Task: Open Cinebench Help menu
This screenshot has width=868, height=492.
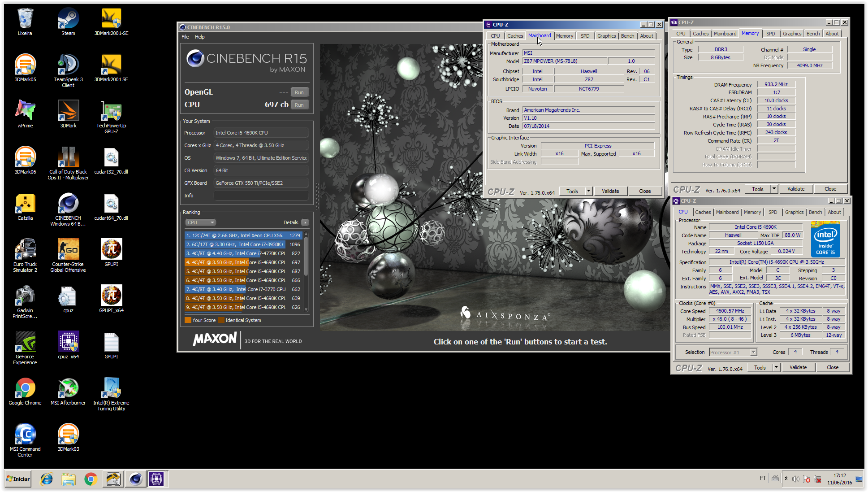Action: [x=200, y=37]
